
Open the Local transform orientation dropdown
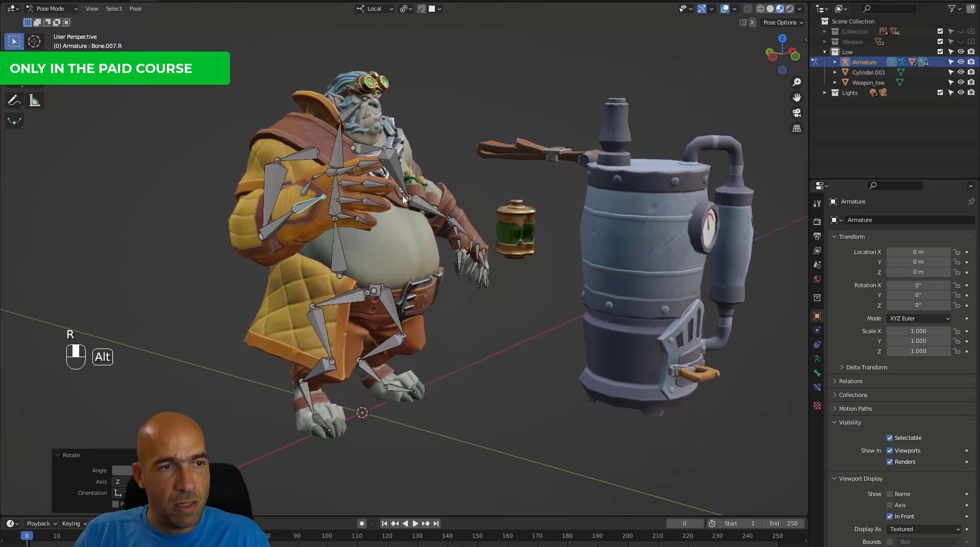(374, 9)
